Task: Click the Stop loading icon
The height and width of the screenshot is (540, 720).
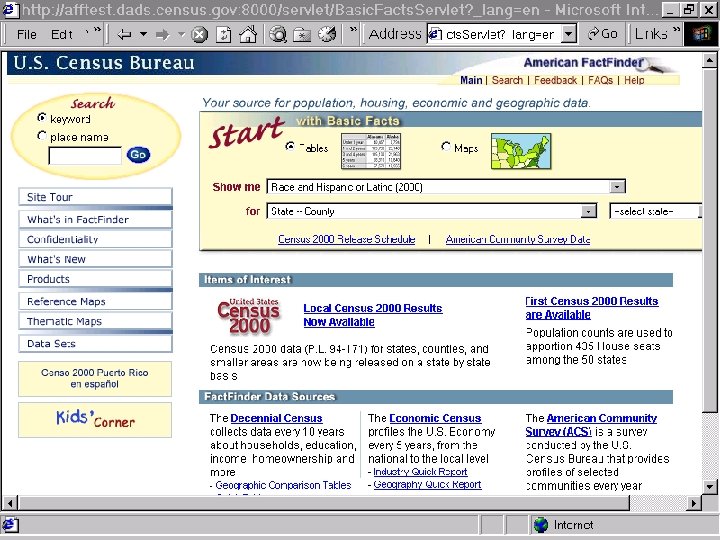Action: pos(199,34)
